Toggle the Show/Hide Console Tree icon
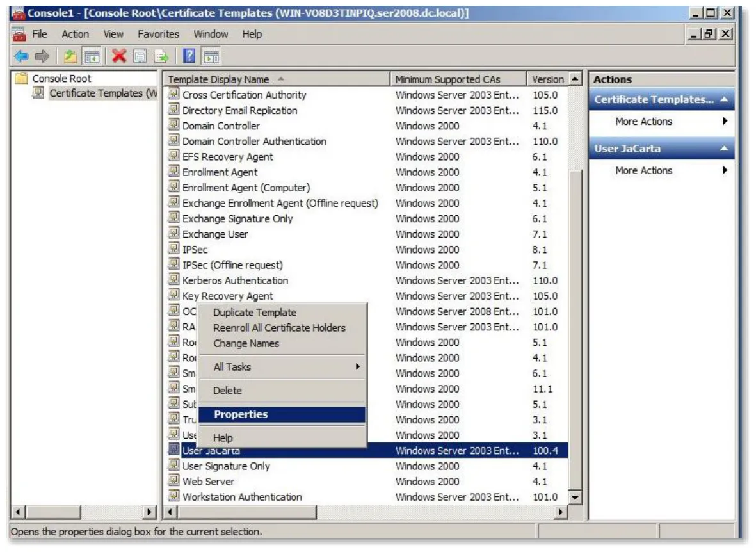The image size is (756, 552). pos(92,56)
